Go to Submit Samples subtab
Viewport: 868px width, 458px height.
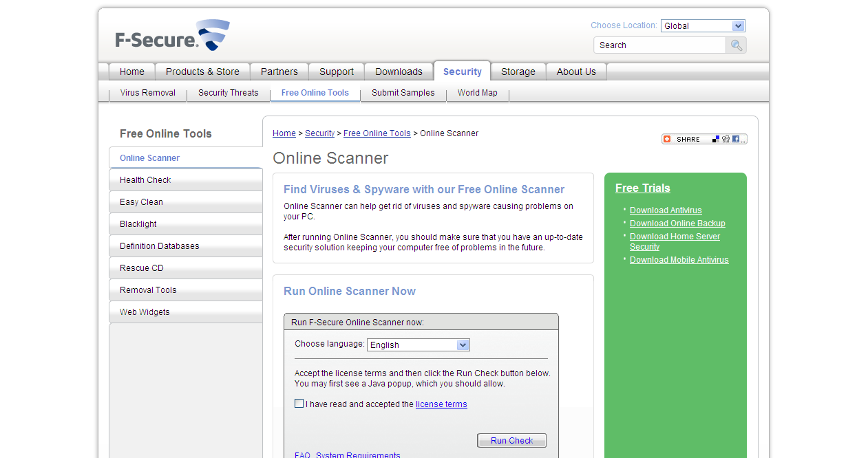tap(403, 93)
